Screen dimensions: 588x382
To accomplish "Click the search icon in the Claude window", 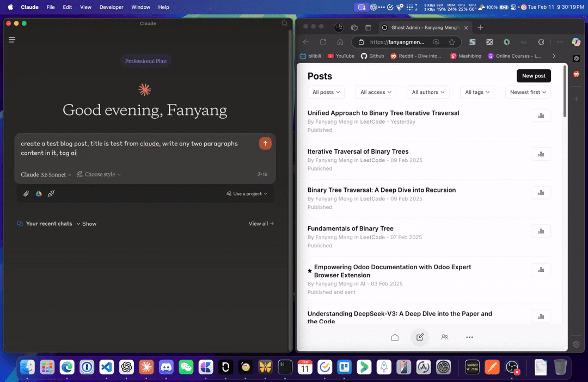I will (284, 23).
